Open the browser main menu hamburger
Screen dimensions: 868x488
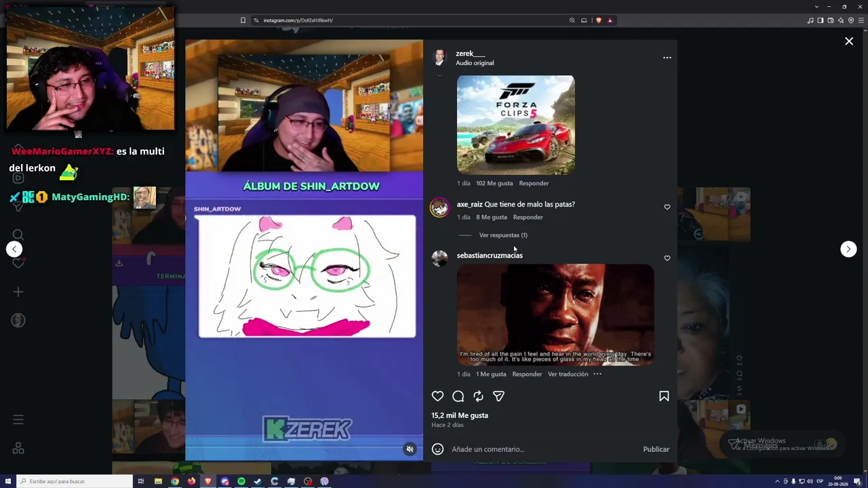click(x=861, y=20)
